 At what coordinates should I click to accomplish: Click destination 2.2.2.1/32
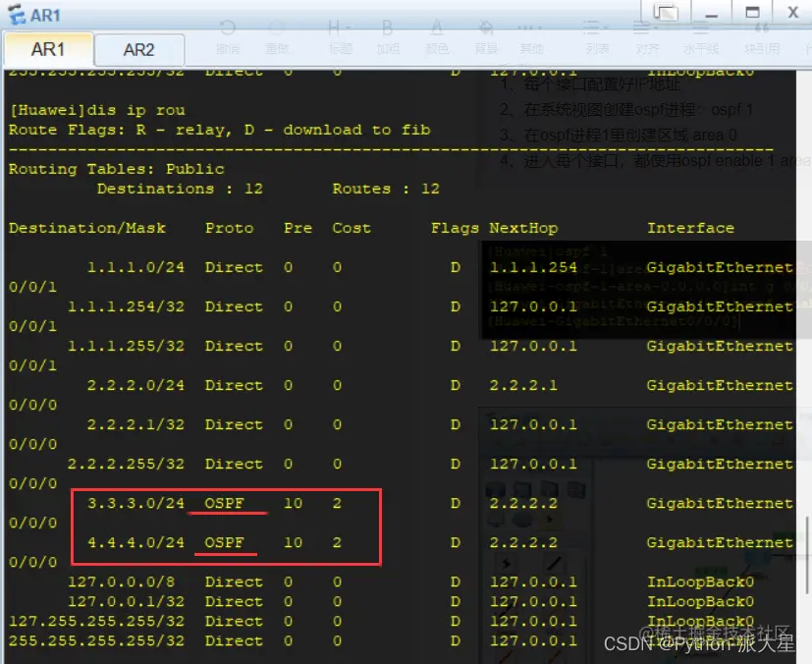tap(135, 425)
